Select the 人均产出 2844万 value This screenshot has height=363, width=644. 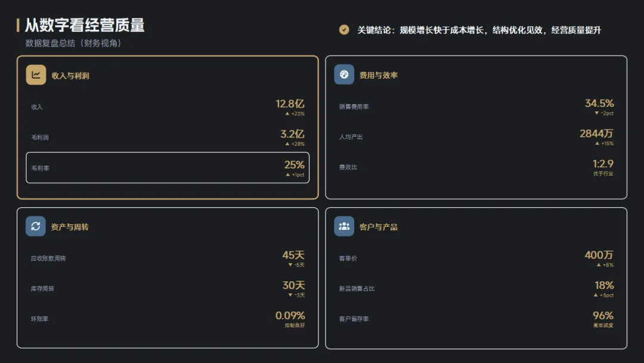click(596, 134)
